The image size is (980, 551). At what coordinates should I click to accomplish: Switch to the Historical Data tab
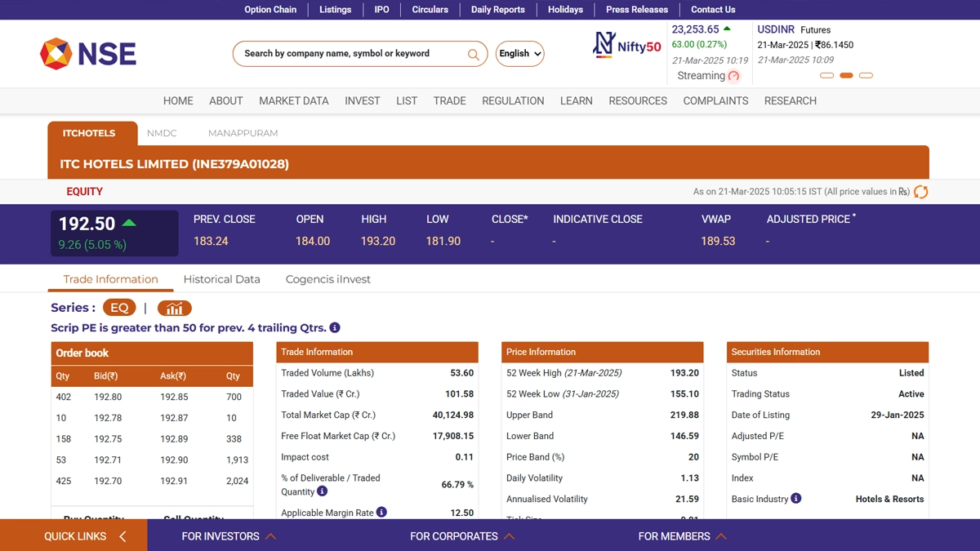tap(221, 279)
